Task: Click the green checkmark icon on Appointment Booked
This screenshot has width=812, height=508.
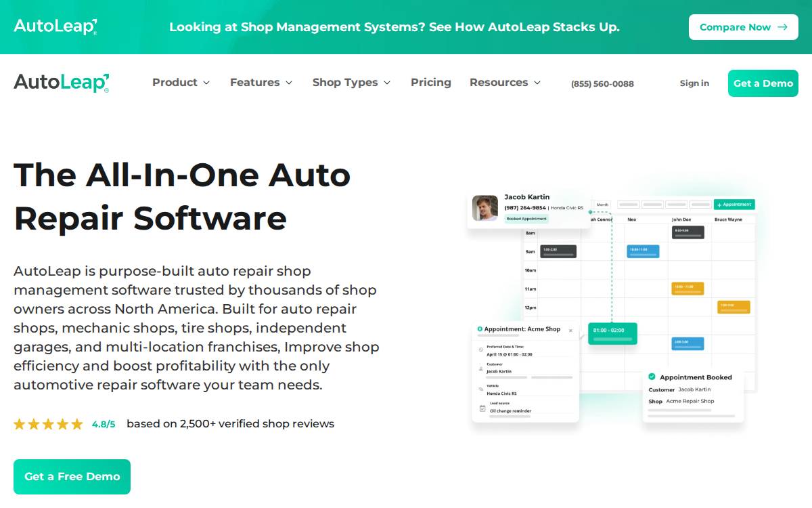Action: point(652,377)
